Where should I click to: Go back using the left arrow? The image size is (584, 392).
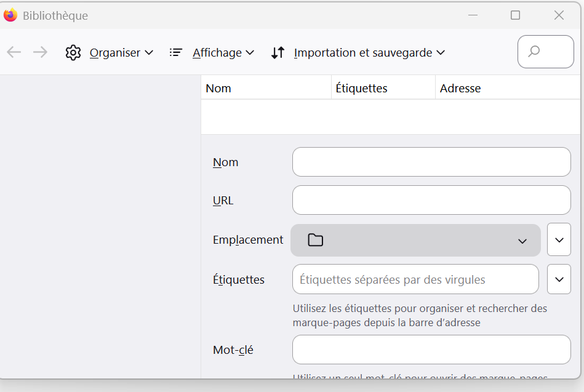point(14,52)
